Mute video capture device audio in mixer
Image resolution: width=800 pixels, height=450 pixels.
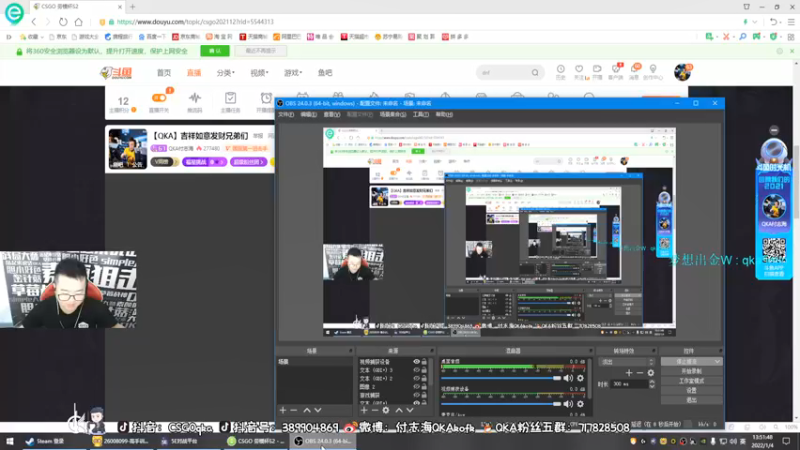tap(568, 404)
